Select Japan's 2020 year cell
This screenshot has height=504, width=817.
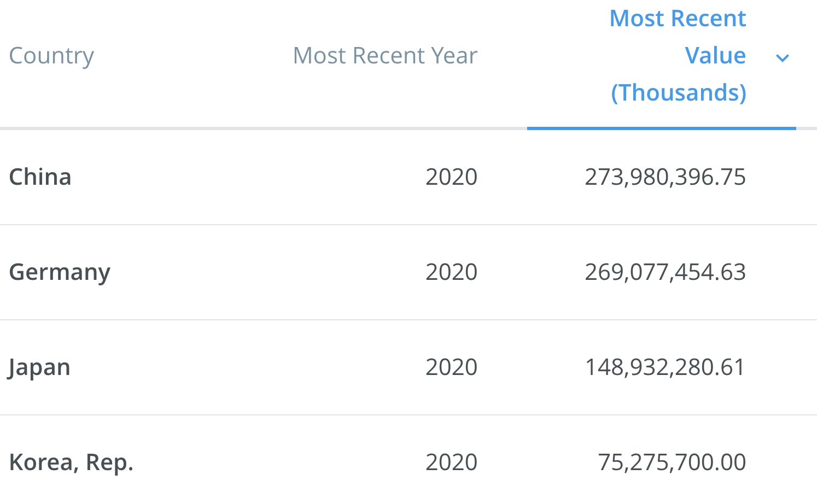click(451, 367)
